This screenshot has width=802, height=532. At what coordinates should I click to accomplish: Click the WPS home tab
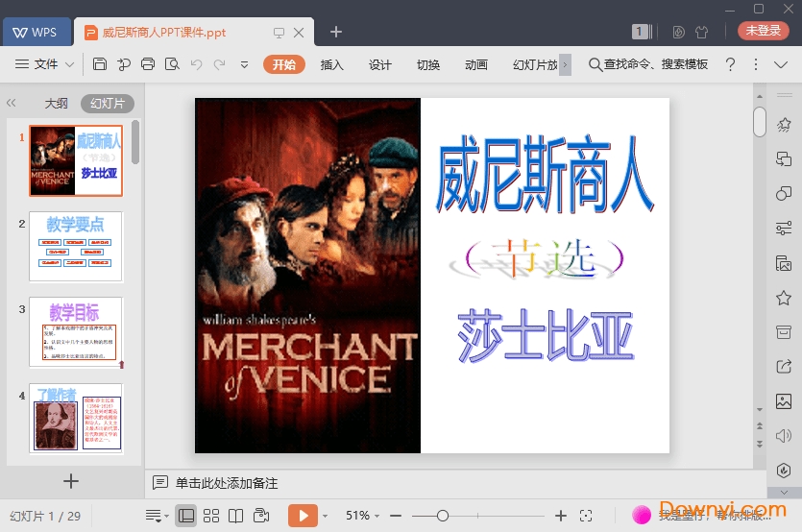[36, 32]
